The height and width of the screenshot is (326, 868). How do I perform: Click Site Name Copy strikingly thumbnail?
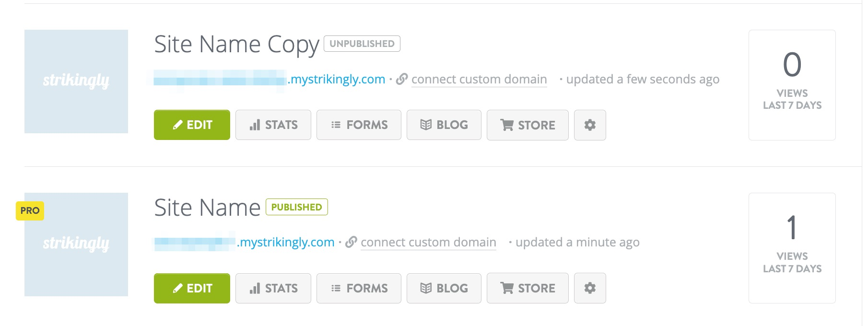[x=76, y=81]
